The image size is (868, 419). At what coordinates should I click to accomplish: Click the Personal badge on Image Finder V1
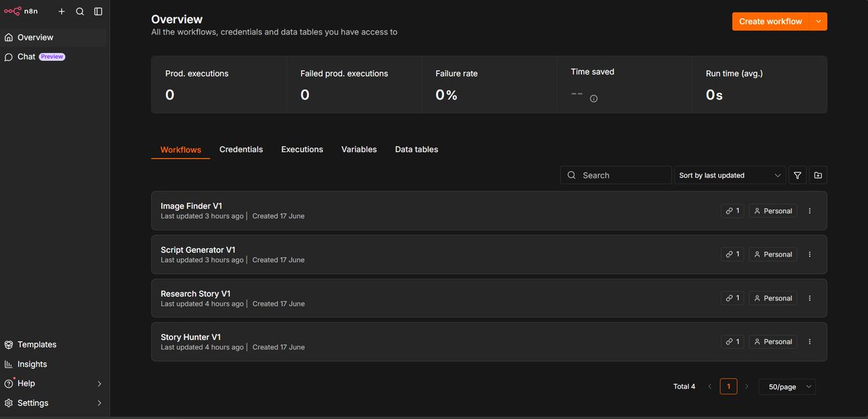pos(773,211)
